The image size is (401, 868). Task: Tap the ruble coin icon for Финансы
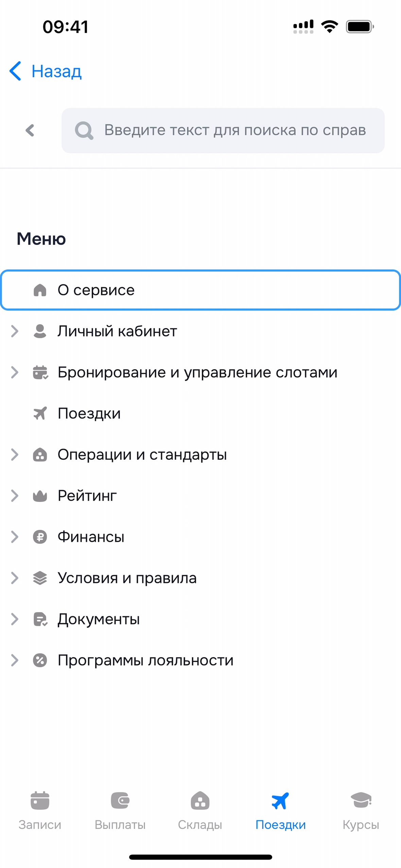click(40, 537)
